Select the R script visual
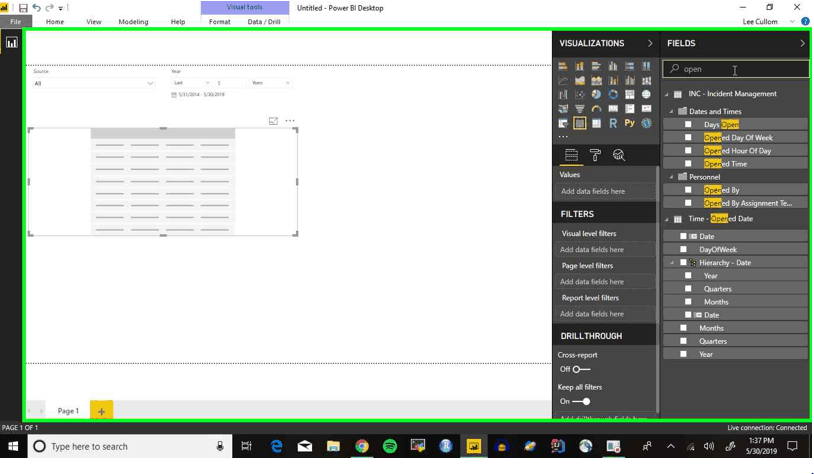This screenshot has width=814, height=474. point(613,123)
